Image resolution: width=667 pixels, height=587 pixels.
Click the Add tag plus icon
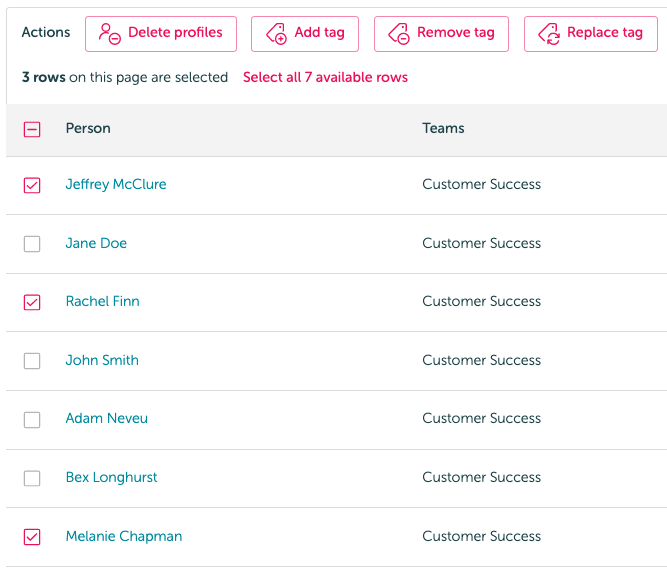[276, 34]
